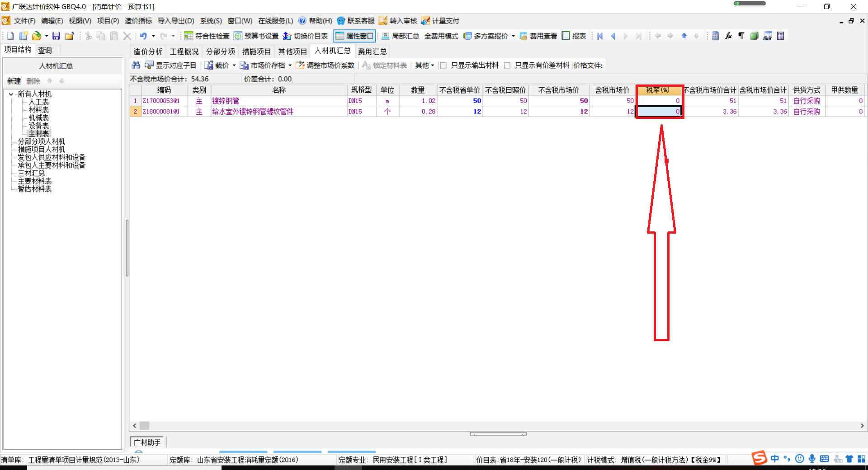Click 转入审核 transfer to audit
Screen dimensions: 868x470
[398, 21]
